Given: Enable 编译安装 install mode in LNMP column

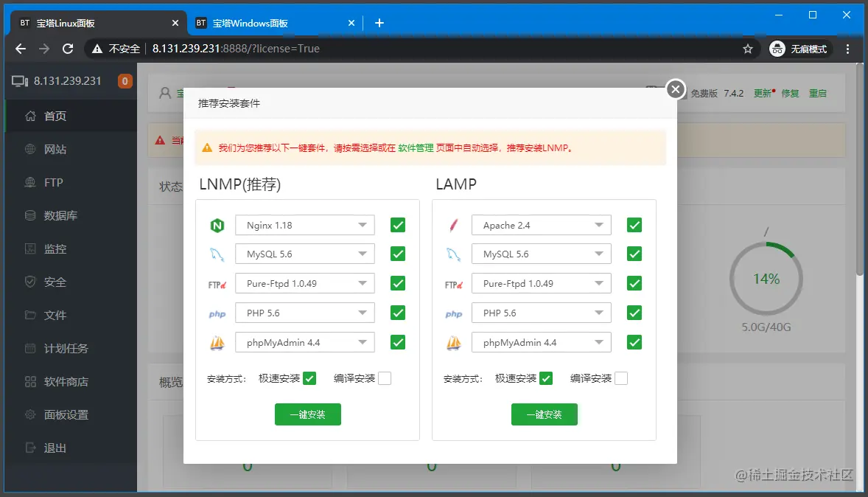Looking at the screenshot, I should pyautogui.click(x=384, y=378).
